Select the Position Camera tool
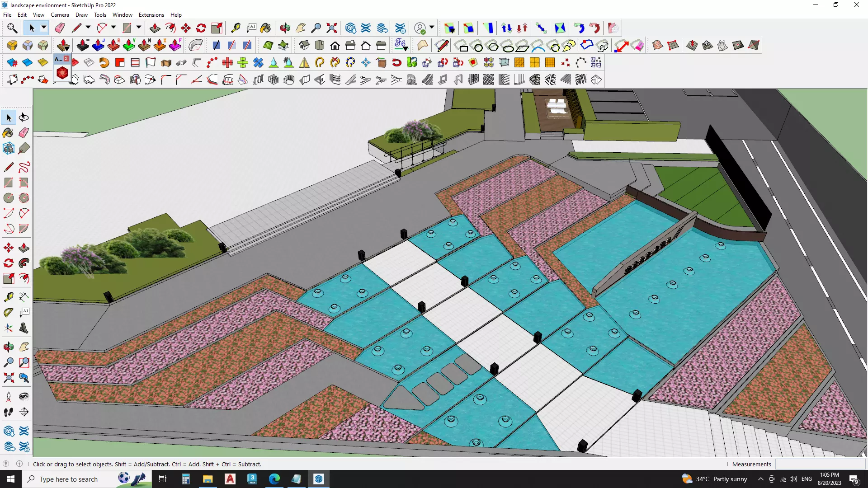This screenshot has width=868, height=488. [x=9, y=397]
